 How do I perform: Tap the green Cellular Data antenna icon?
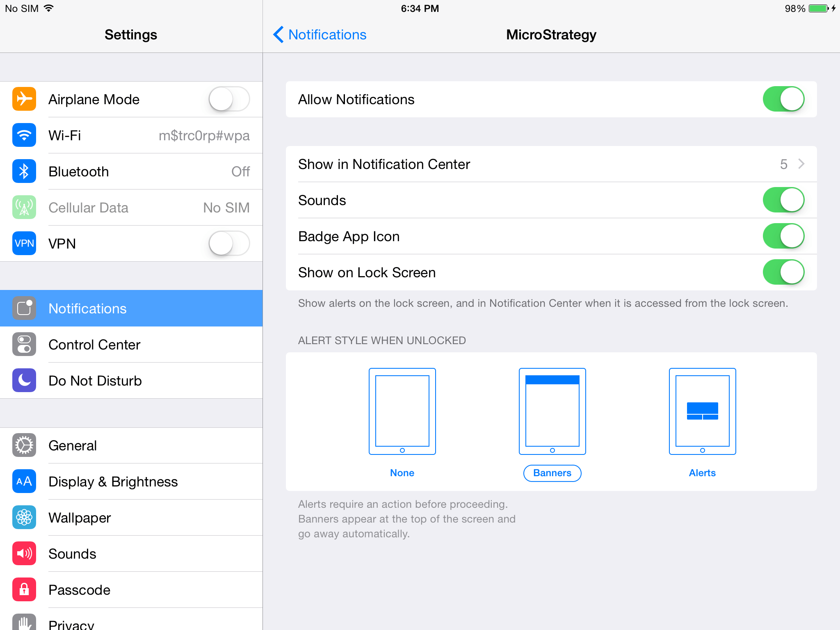pyautogui.click(x=24, y=208)
